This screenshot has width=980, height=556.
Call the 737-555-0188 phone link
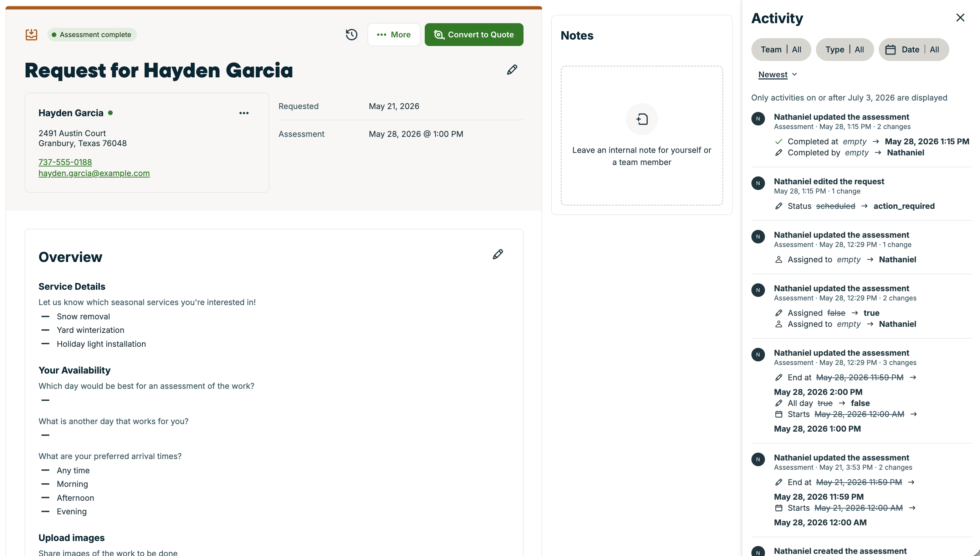[x=65, y=162]
